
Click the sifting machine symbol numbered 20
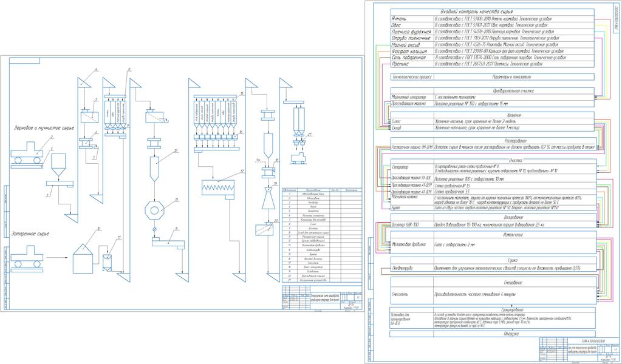[x=264, y=230]
